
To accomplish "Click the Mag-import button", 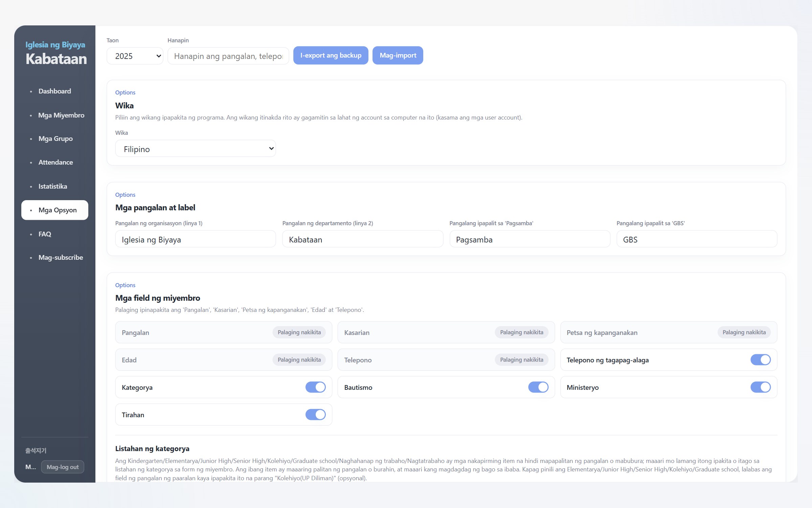I will (398, 55).
